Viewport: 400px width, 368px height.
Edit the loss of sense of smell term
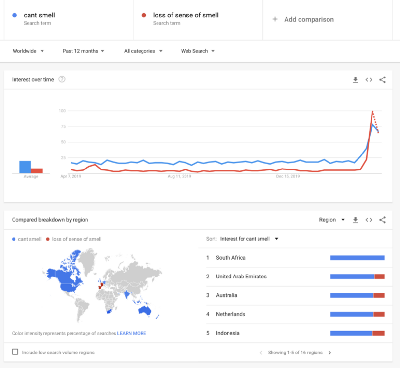186,15
